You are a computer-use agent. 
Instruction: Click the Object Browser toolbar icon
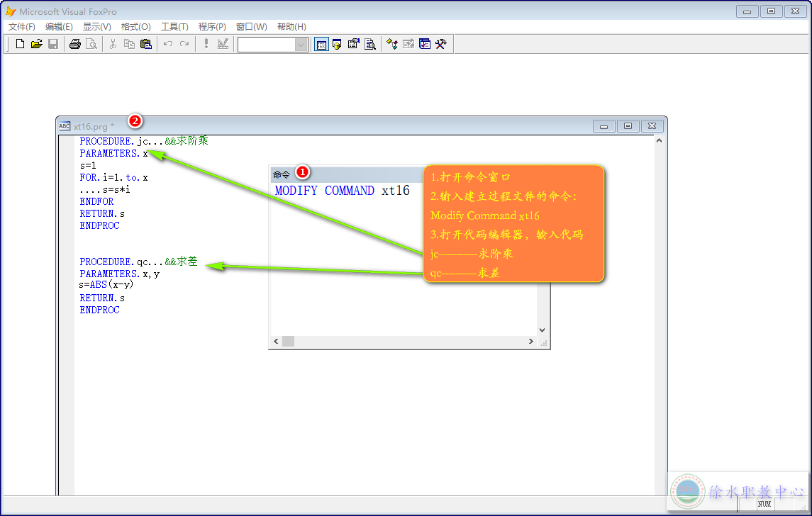pos(408,44)
